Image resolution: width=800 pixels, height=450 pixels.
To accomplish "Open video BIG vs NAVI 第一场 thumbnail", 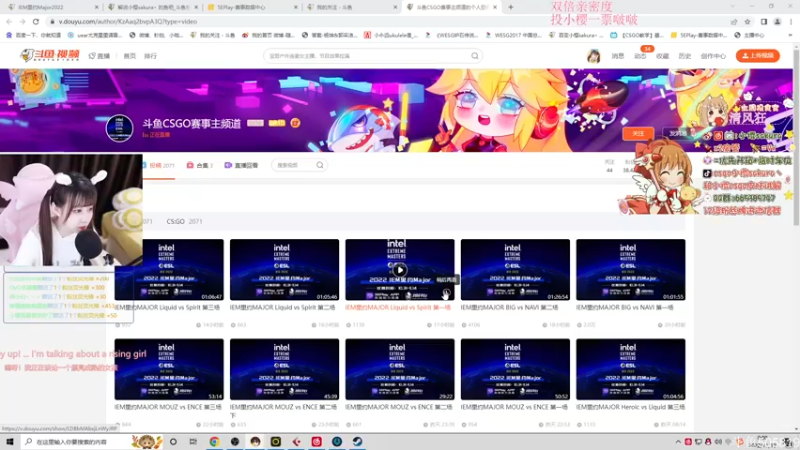I will pyautogui.click(x=631, y=269).
